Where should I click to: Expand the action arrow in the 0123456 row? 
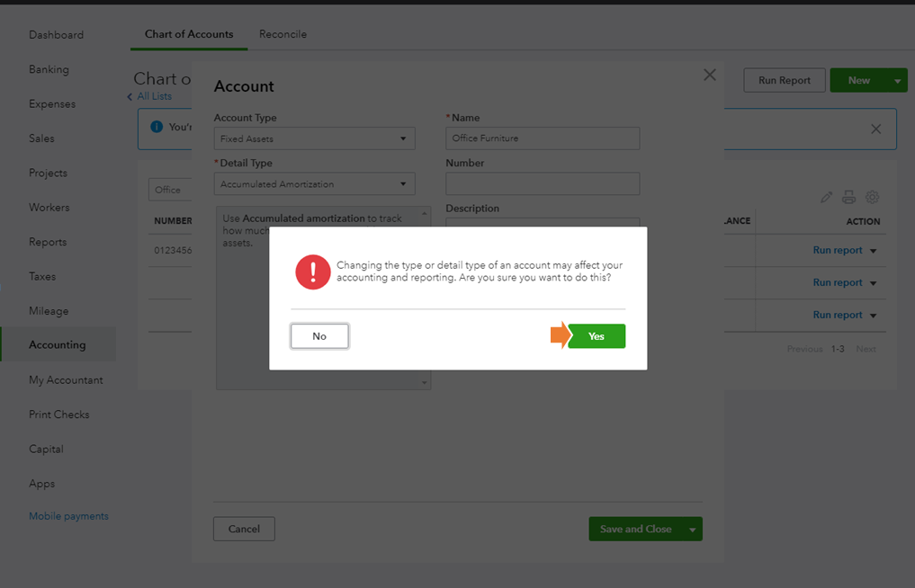coord(874,251)
